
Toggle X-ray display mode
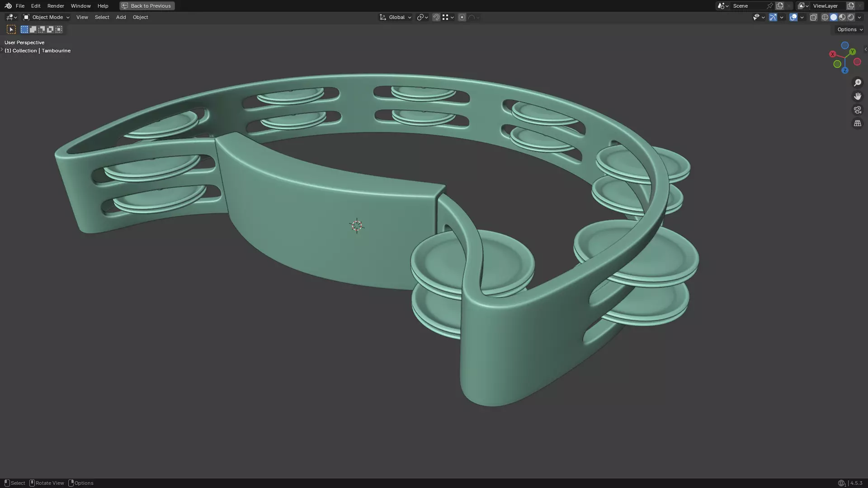[x=813, y=17]
